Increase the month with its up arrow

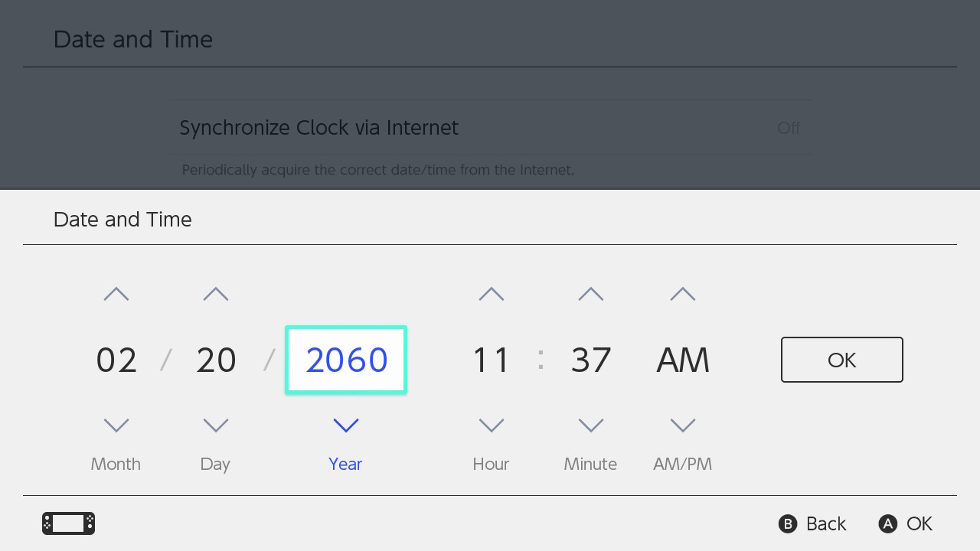click(116, 293)
